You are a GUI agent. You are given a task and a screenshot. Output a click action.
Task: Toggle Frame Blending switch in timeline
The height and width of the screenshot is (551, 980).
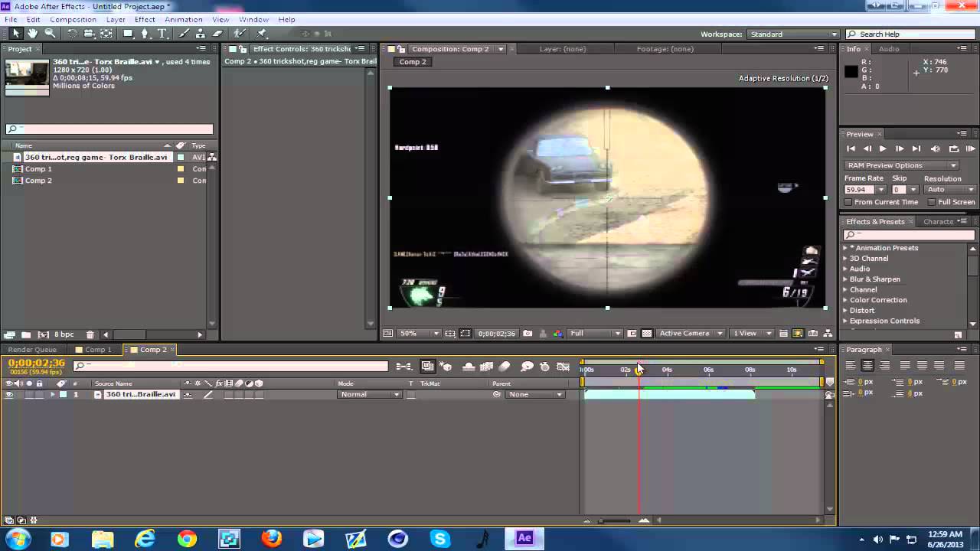[x=486, y=367]
